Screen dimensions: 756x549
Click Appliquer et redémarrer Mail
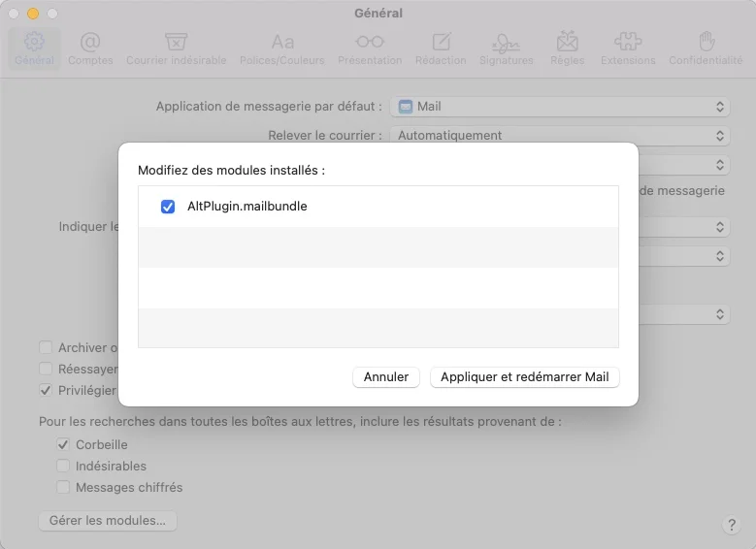point(525,377)
